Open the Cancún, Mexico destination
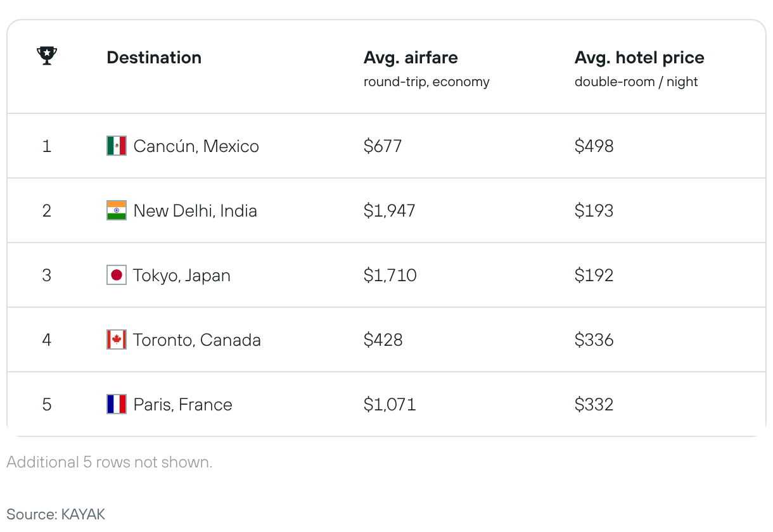 196,146
